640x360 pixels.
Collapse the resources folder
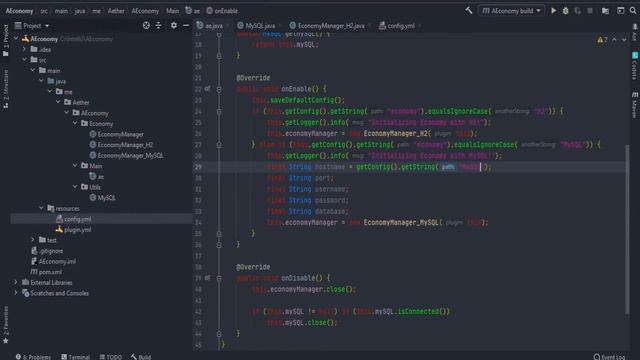[42, 208]
